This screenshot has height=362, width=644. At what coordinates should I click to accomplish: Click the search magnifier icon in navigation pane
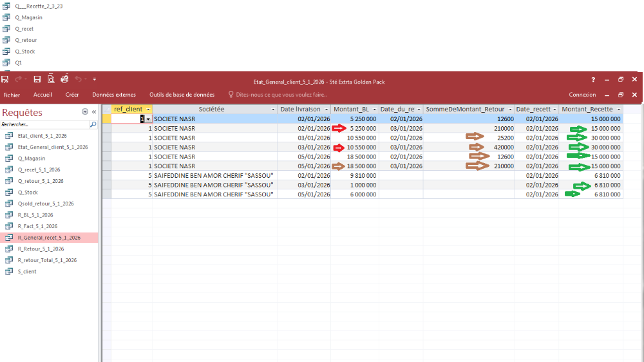coord(93,124)
